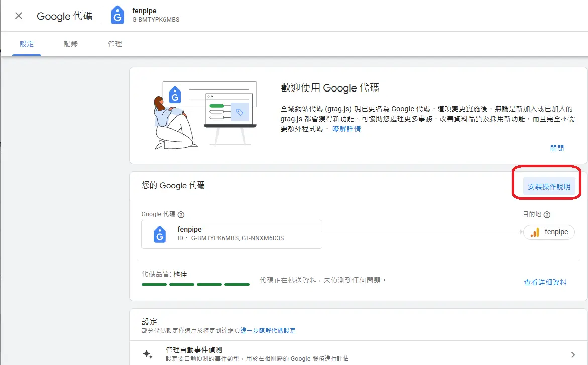The image size is (588, 365).
Task: Switch to the 記錄 tab
Action: [x=70, y=44]
